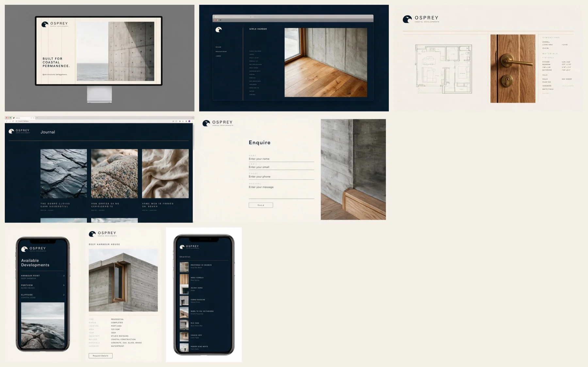
Task: Open a new tab with the plus icon
Action: coord(37,118)
